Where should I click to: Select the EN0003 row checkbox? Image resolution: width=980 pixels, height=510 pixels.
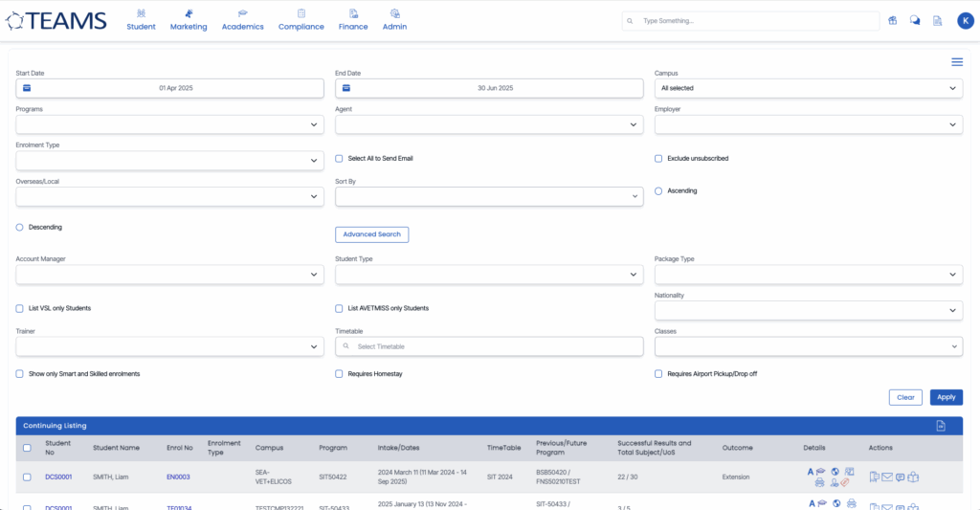[27, 477]
